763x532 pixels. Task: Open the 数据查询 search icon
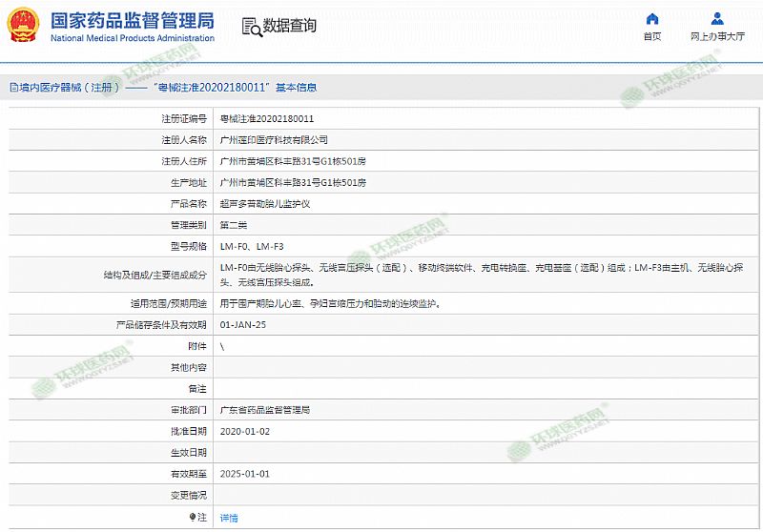[x=251, y=26]
